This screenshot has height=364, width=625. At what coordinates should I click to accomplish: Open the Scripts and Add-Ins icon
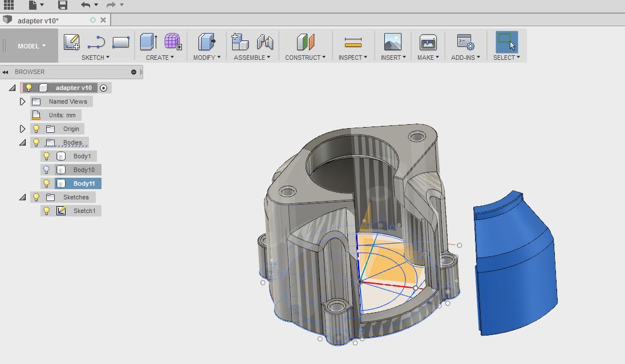tap(465, 42)
